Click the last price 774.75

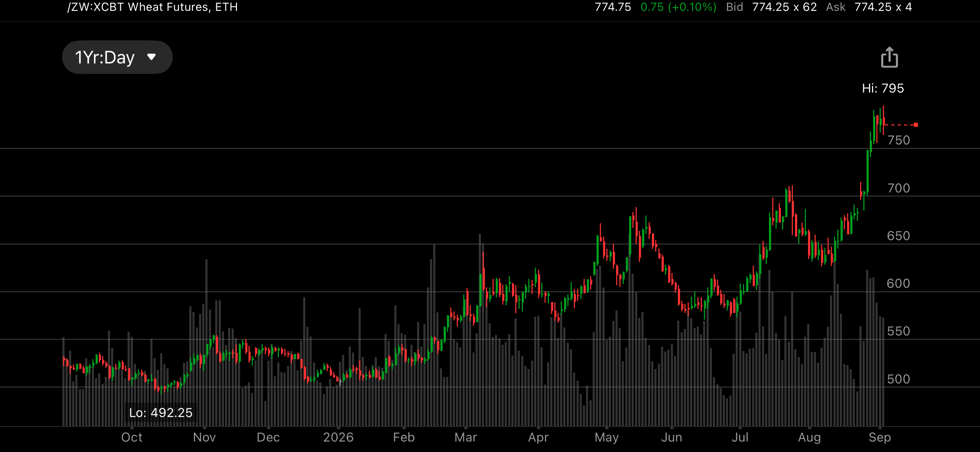613,7
